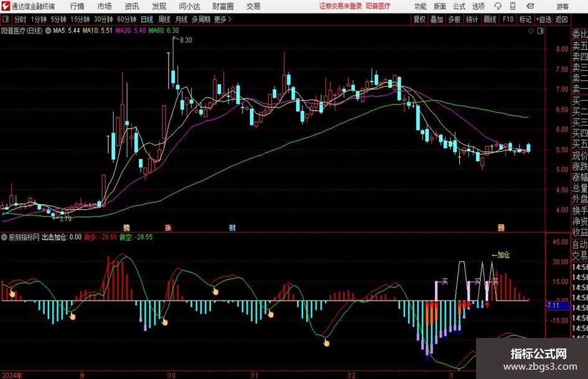Click the 游客 user account label
Image resolution: width=588 pixels, height=379 pixels.
[x=562, y=6]
